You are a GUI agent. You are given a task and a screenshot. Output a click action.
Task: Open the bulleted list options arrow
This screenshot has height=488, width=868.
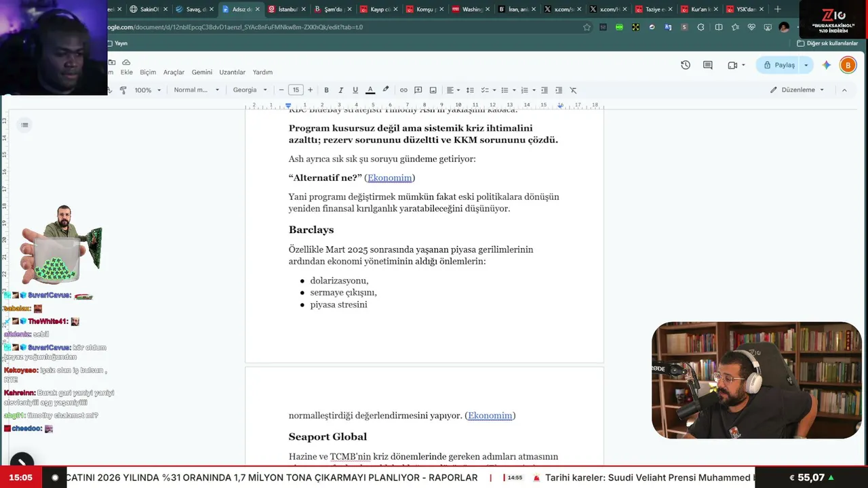514,90
